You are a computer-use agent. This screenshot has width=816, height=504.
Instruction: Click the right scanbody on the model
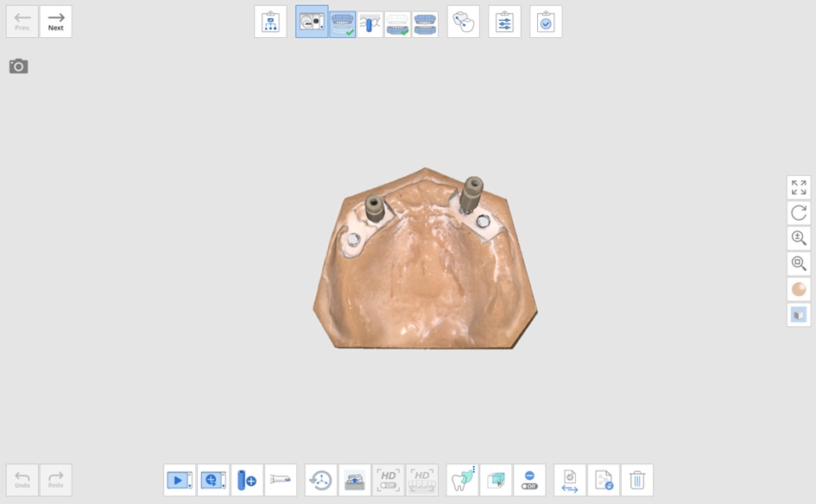coord(471,194)
